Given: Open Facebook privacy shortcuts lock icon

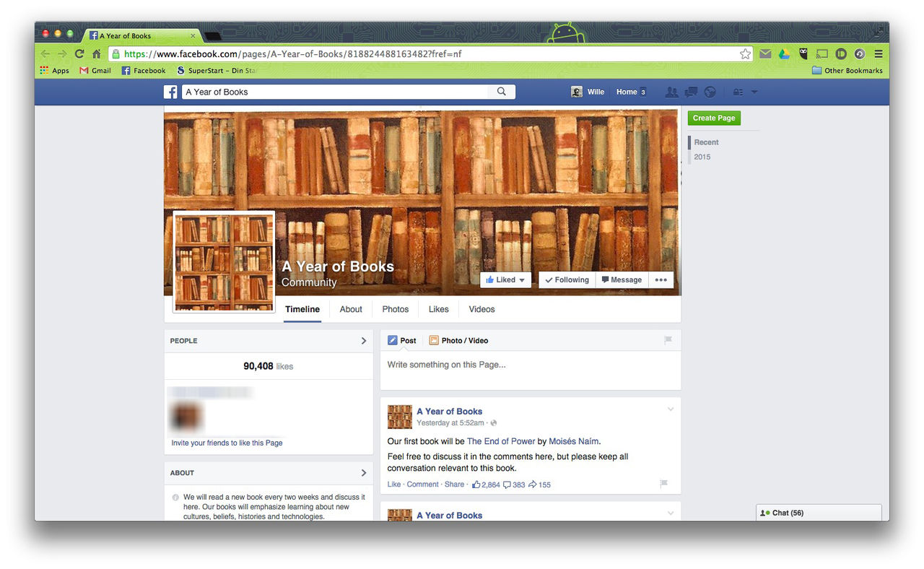Looking at the screenshot, I should coord(738,92).
